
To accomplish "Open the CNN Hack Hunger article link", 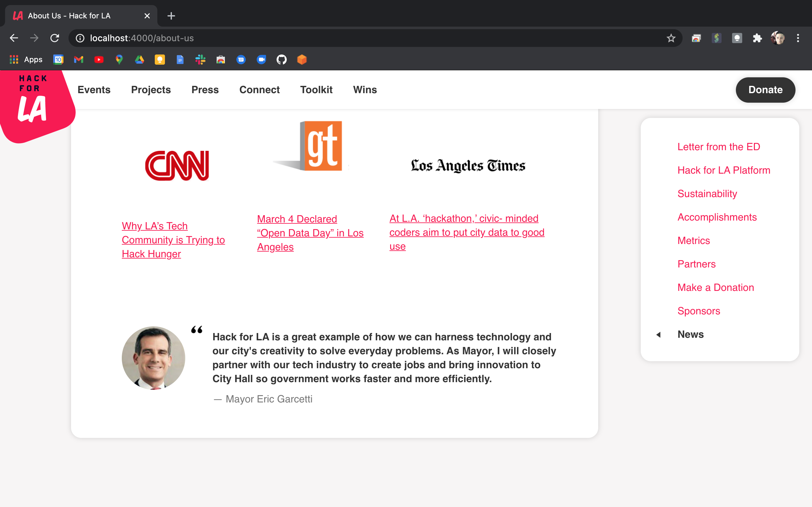I will 173,240.
